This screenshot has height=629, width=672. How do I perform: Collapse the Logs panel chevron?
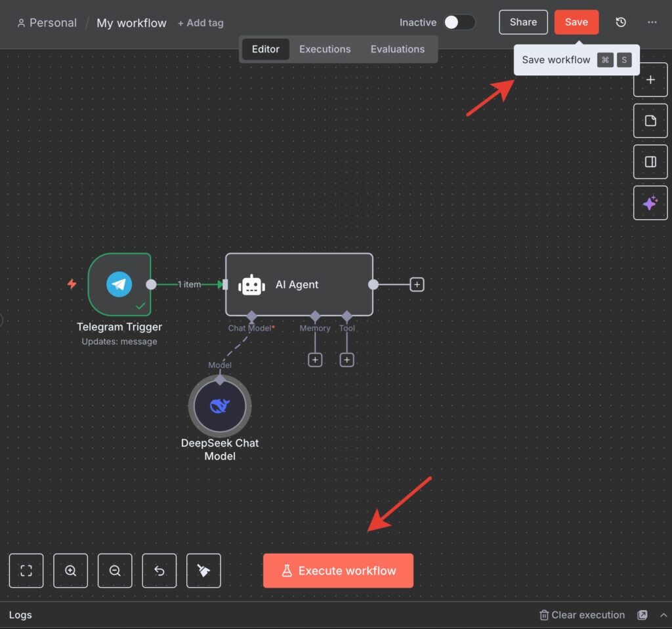pyautogui.click(x=663, y=615)
